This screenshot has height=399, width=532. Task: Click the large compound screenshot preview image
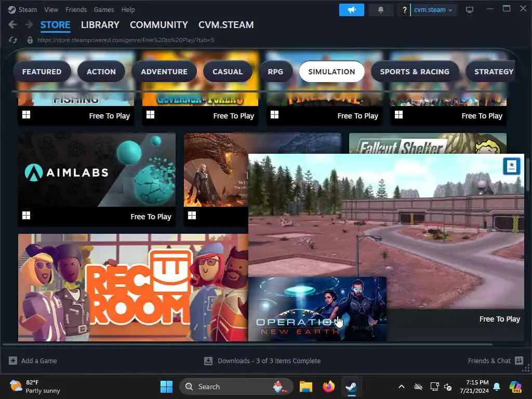tap(386, 231)
